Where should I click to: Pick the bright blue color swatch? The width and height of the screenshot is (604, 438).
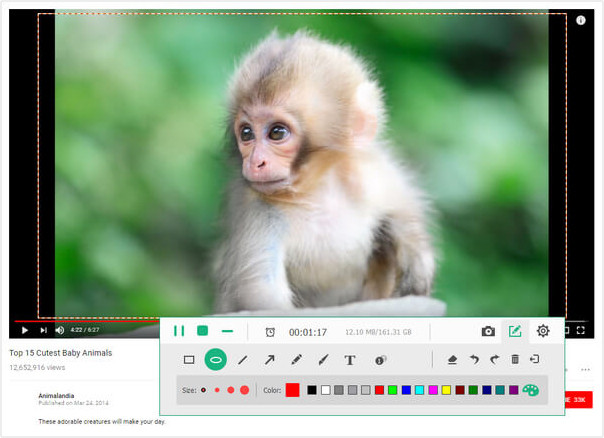[x=406, y=390]
